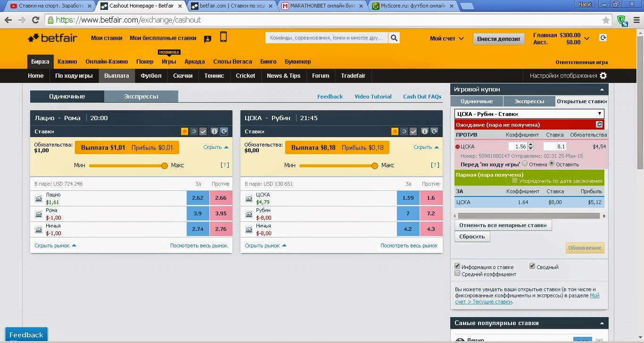The height and width of the screenshot is (343, 644).
Task: Adjust the ЦСКА - Рубин cashout slider handle
Action: click(375, 165)
